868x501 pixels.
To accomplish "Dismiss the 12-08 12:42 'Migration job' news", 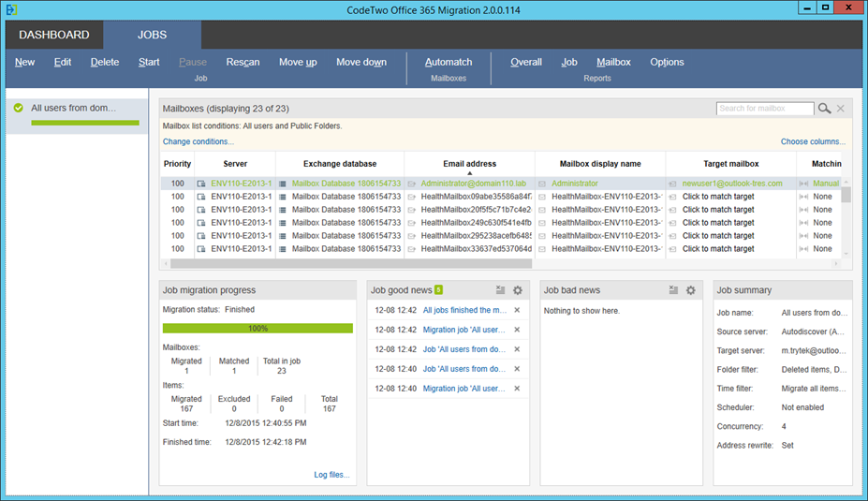I will (517, 330).
